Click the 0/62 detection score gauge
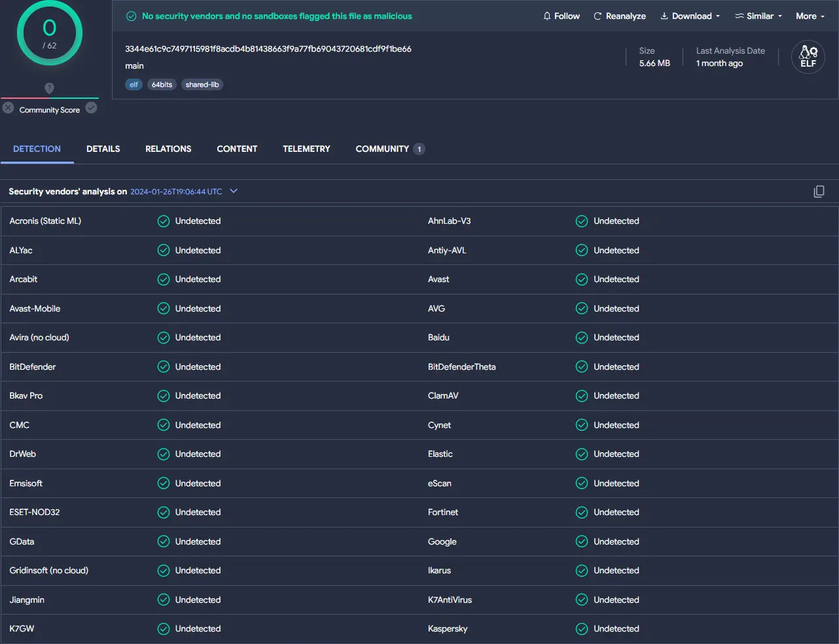Viewport: 839px width, 644px height. [x=49, y=32]
